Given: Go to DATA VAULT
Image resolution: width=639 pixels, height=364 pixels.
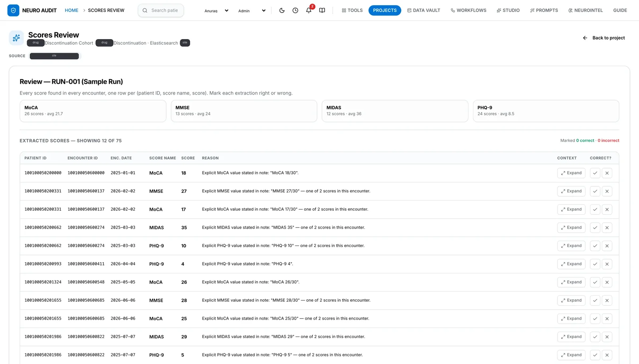Looking at the screenshot, I should (423, 10).
